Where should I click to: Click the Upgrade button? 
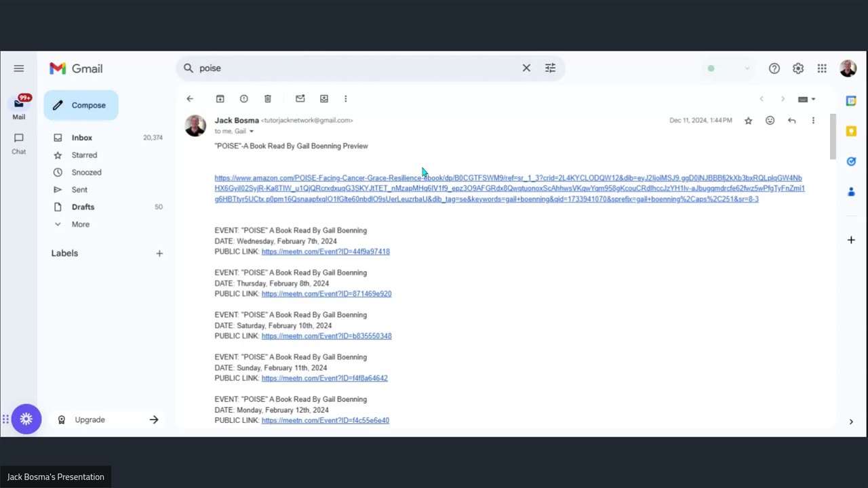pyautogui.click(x=107, y=420)
